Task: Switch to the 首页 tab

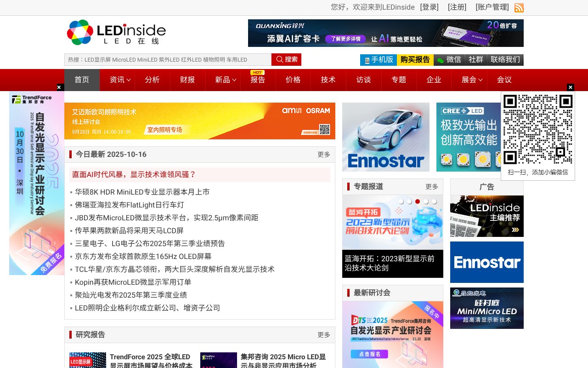Action: (82, 80)
